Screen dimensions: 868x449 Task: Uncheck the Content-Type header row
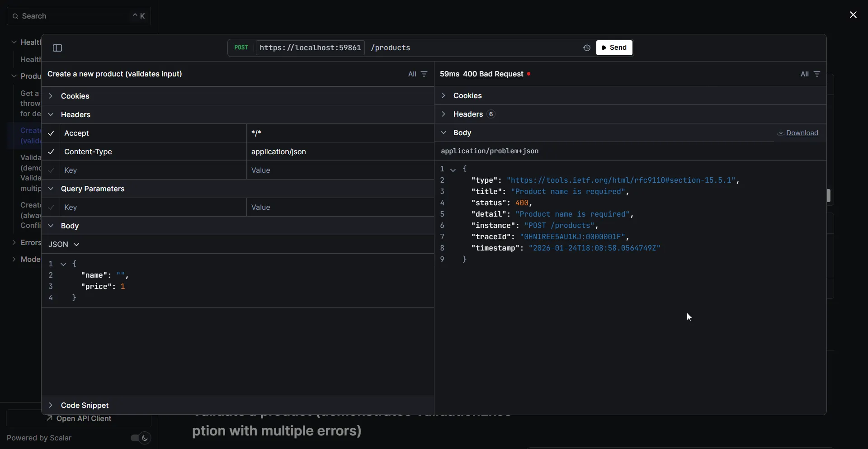[x=51, y=152]
